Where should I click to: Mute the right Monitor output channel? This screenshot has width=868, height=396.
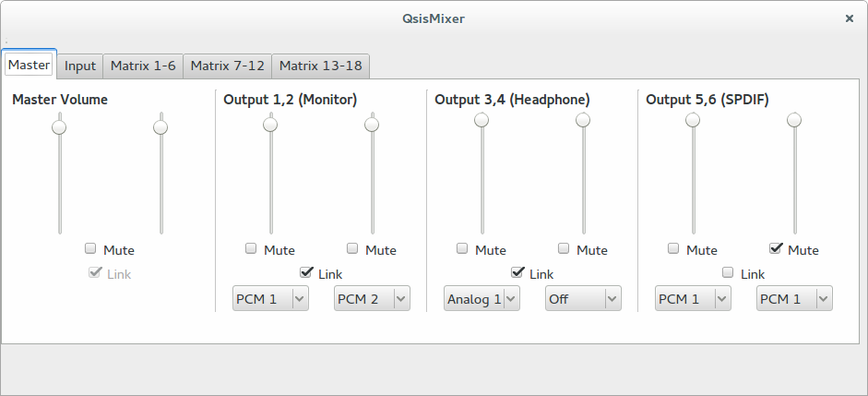tap(352, 248)
